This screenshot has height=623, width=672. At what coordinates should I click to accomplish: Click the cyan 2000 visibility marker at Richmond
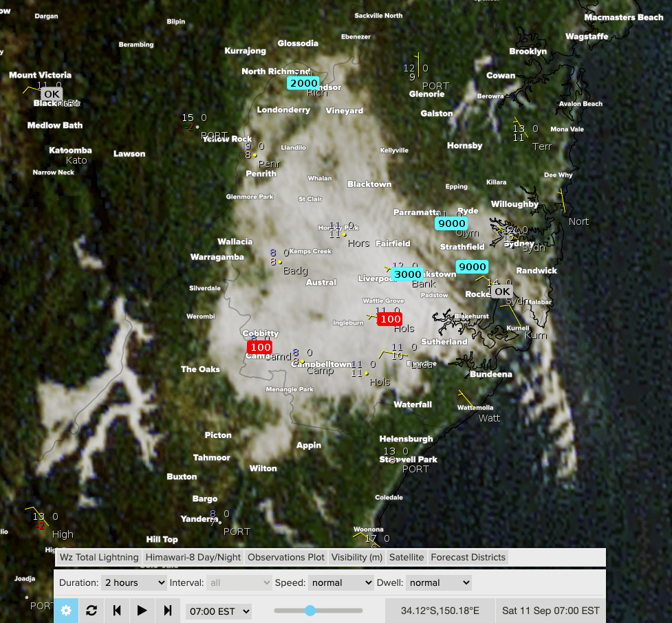(x=303, y=83)
